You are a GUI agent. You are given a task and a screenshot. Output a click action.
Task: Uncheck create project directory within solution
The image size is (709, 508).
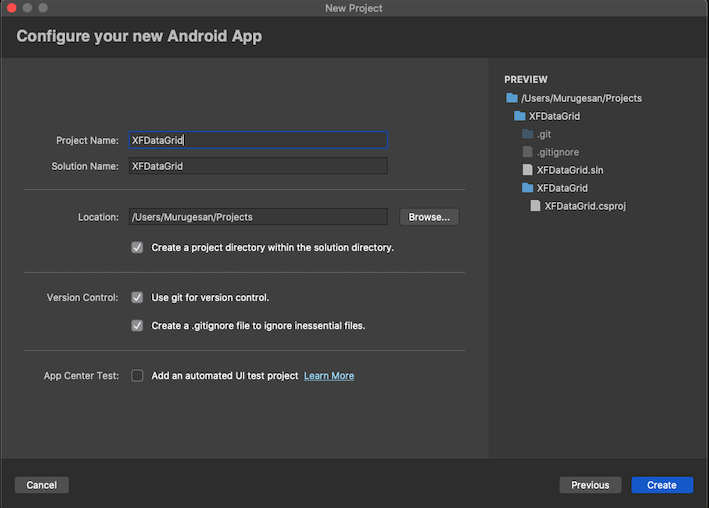pyautogui.click(x=137, y=247)
